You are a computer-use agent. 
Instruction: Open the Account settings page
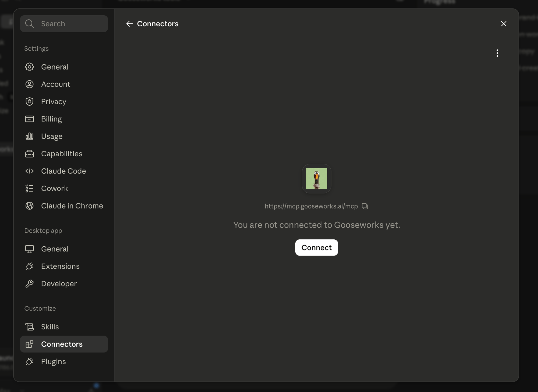click(x=64, y=84)
